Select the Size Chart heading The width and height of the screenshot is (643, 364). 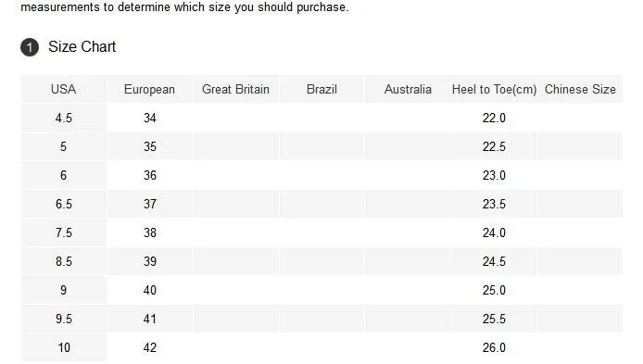point(82,46)
